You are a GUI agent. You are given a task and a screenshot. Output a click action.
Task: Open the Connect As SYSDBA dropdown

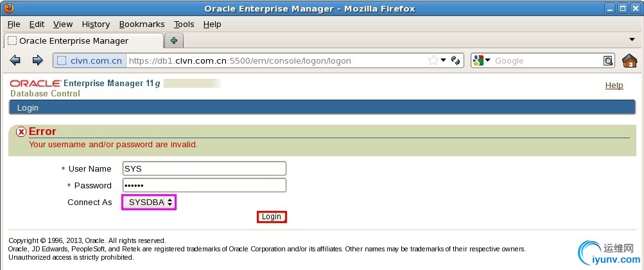pyautogui.click(x=149, y=203)
